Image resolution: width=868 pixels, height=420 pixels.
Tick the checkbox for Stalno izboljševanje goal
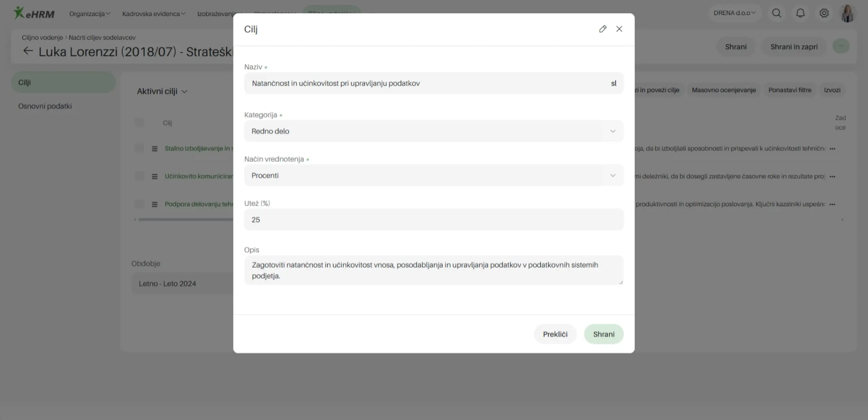click(x=139, y=148)
